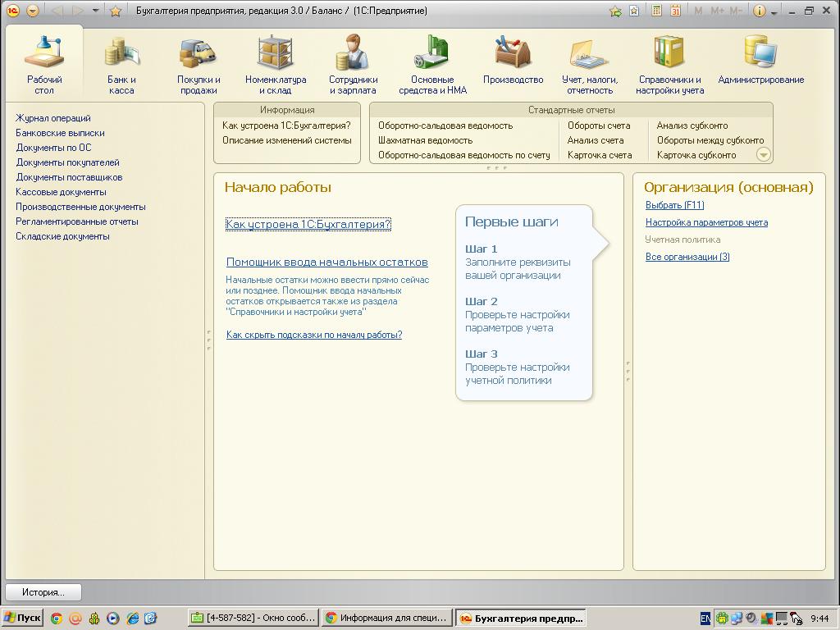Open the Оборотно-сальдовая ведомость report

[445, 126]
